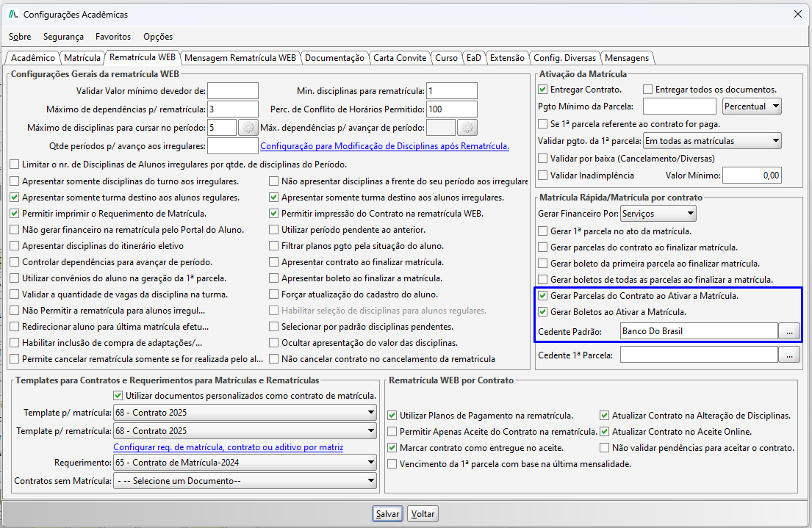
Task: Click Cedente Padrão Banco Do Brasil field
Action: click(x=699, y=331)
